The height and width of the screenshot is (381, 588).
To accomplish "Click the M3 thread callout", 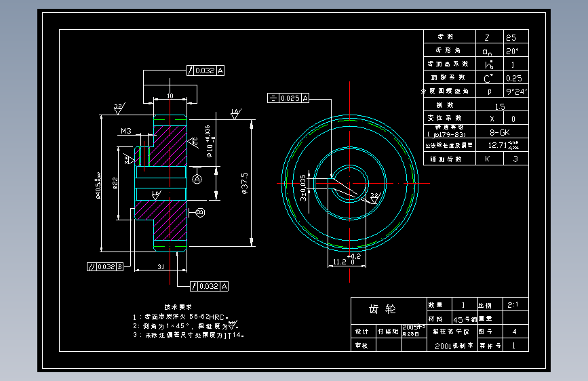I will coord(126,131).
